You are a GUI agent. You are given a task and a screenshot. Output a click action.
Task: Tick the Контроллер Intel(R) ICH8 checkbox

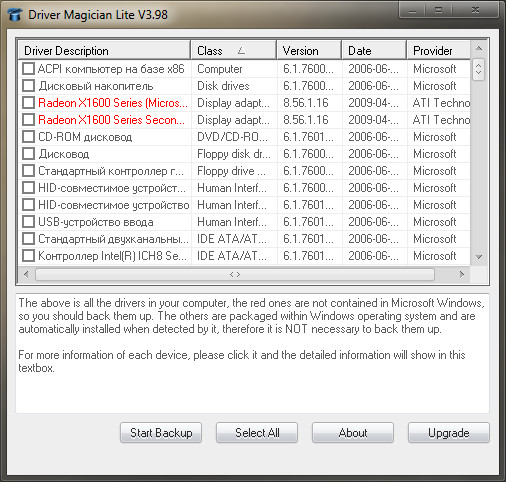(28, 256)
